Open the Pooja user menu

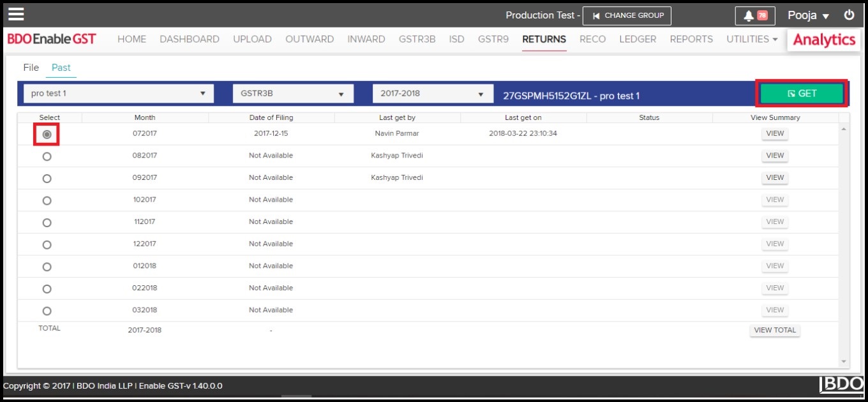pos(808,15)
